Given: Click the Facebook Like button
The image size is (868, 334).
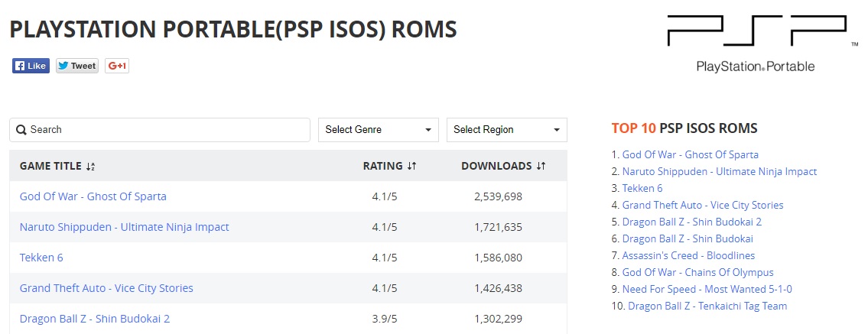Looking at the screenshot, I should [x=31, y=66].
